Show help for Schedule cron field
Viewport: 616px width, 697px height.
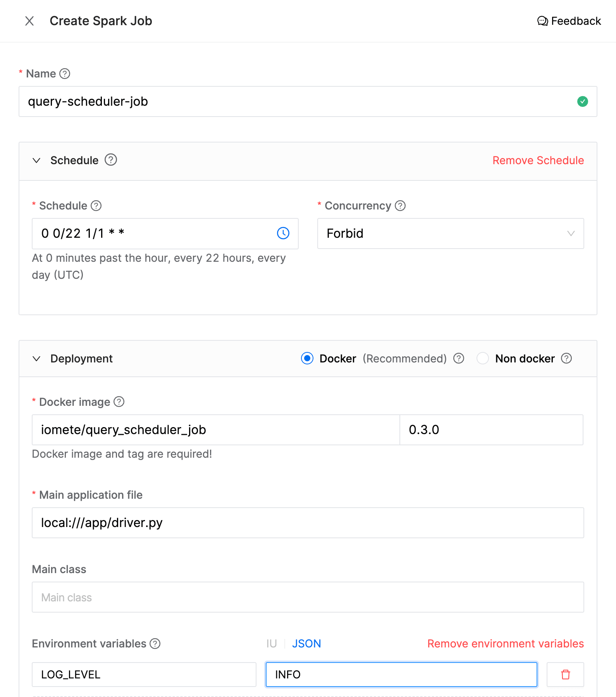pos(96,206)
